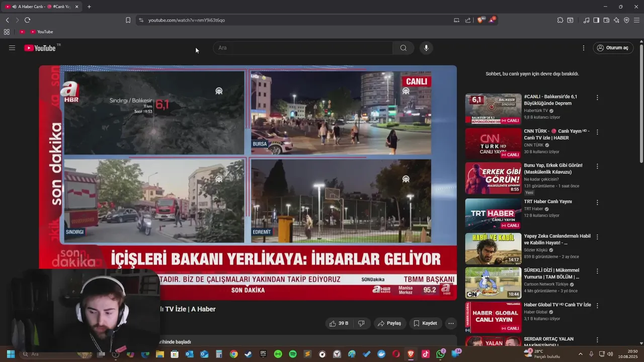Viewport: 644px width, 362px height.
Task: Go back in browser history
Action: click(8, 20)
